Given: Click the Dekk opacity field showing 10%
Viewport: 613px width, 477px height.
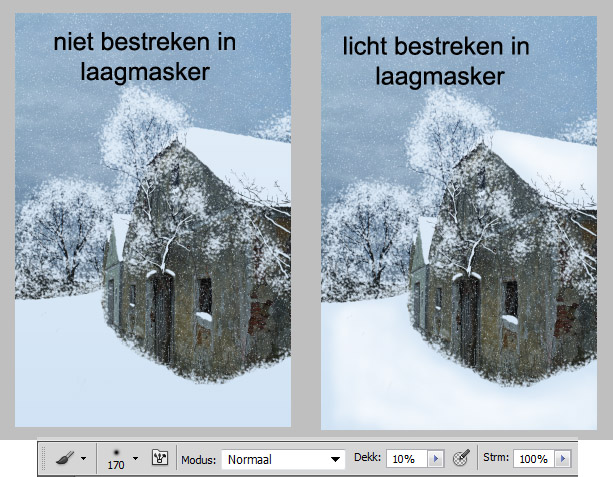Looking at the screenshot, I should pos(407,459).
